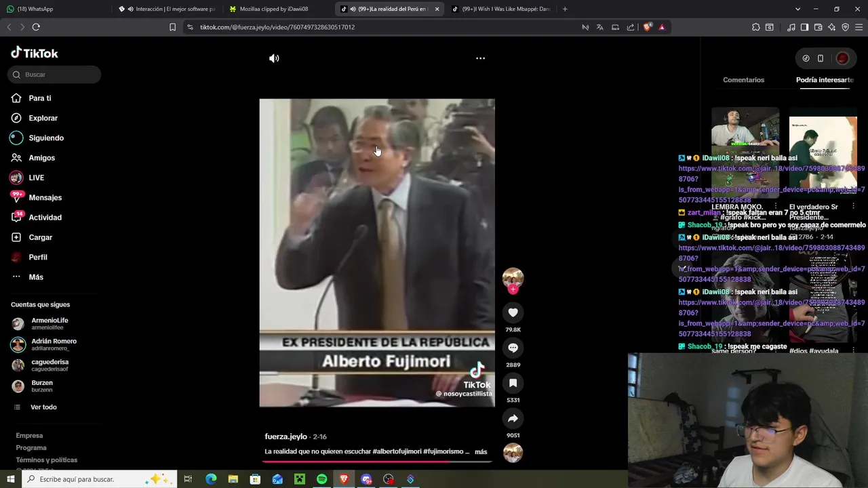Open Adrián Romero followed account
The width and height of the screenshot is (868, 488).
pyautogui.click(x=44, y=344)
